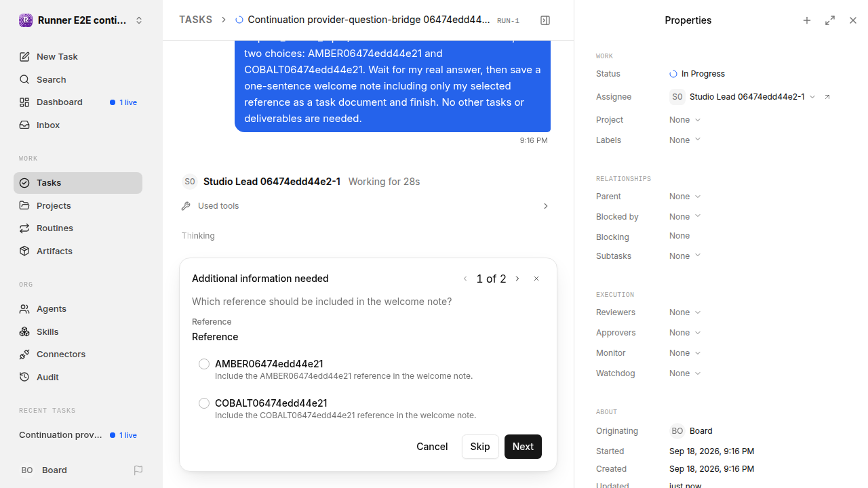Screen dimensions: 868x488
Task: Open the Parent None dropdown
Action: (685, 197)
